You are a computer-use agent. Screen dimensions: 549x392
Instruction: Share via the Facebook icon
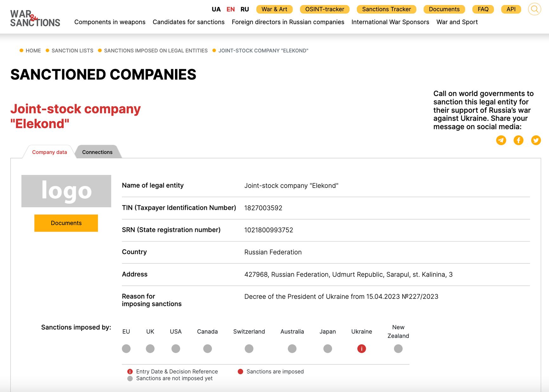(518, 140)
